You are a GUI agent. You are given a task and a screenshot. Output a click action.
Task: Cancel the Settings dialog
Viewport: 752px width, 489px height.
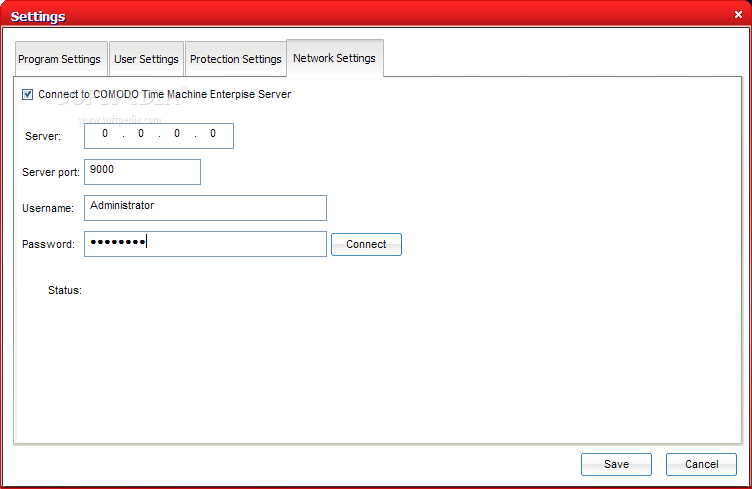[701, 464]
